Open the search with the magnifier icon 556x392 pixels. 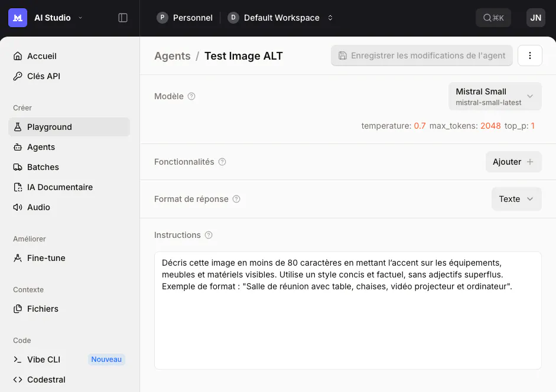493,17
